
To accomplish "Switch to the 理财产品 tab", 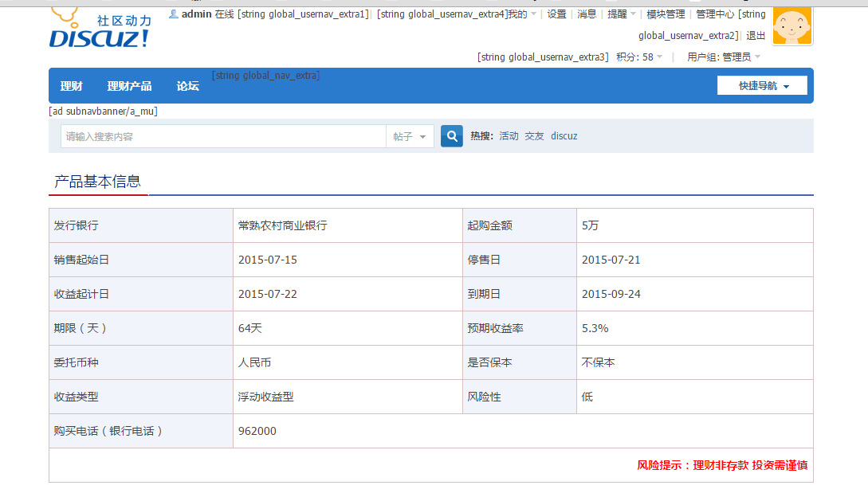I will (128, 85).
